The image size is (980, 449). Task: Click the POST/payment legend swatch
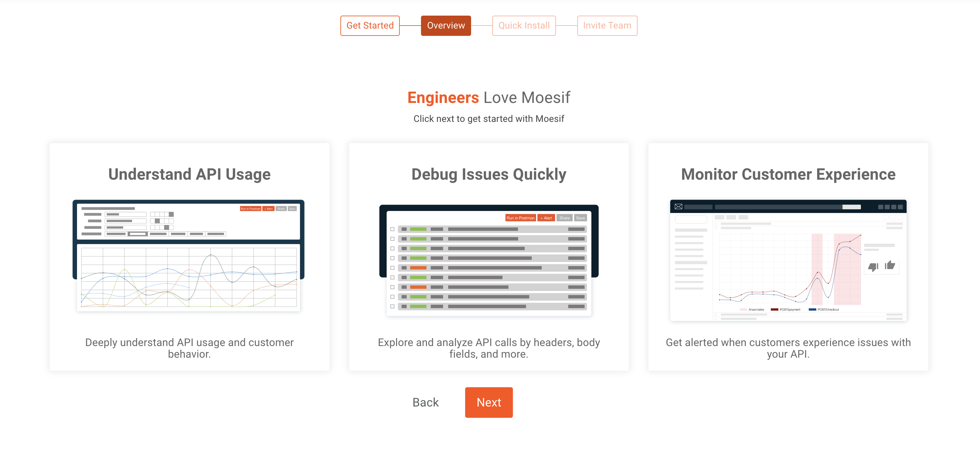coord(775,310)
